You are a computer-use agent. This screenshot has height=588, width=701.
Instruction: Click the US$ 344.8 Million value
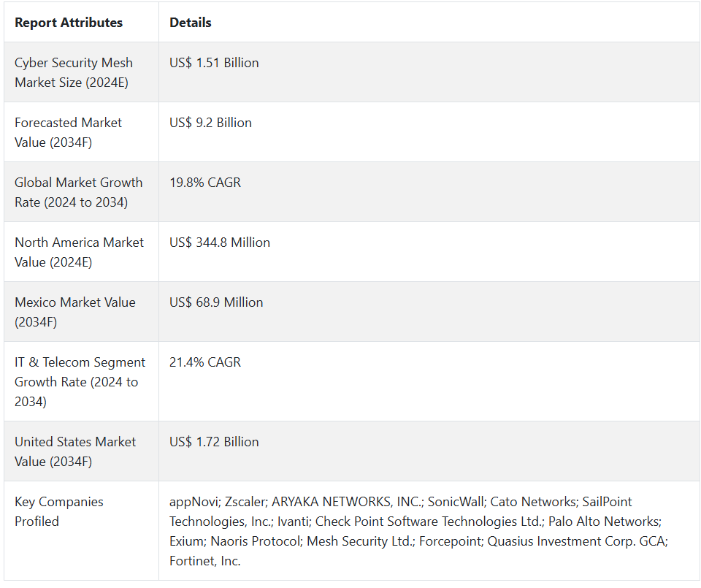pyautogui.click(x=220, y=243)
